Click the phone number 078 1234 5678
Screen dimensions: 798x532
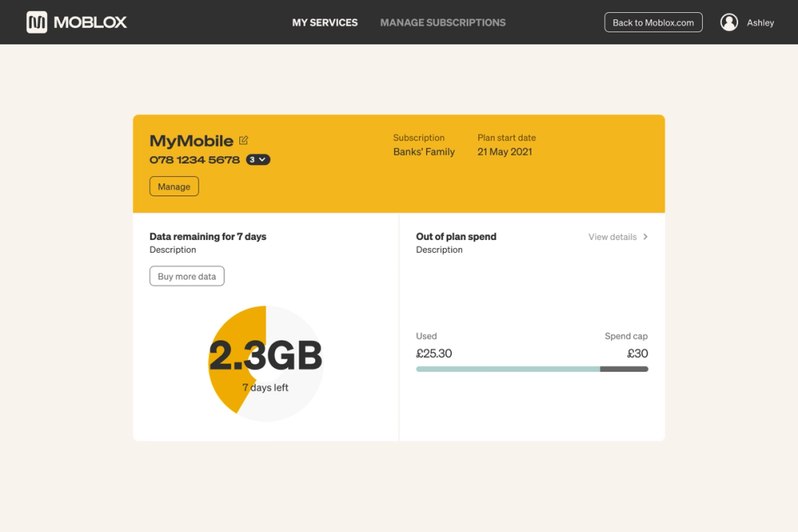pyautogui.click(x=196, y=159)
